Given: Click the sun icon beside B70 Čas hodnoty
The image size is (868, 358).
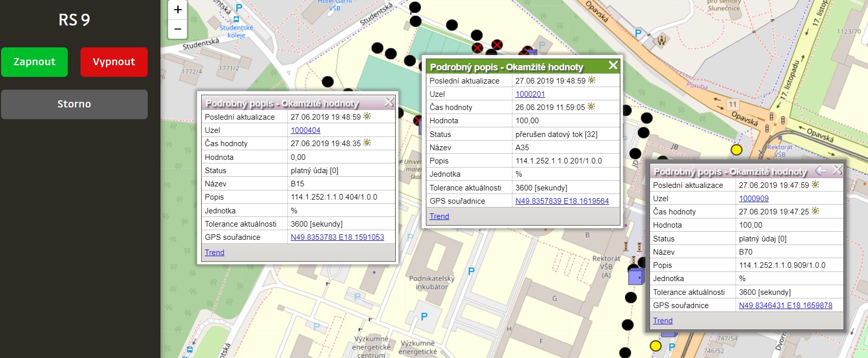Looking at the screenshot, I should click(816, 211).
